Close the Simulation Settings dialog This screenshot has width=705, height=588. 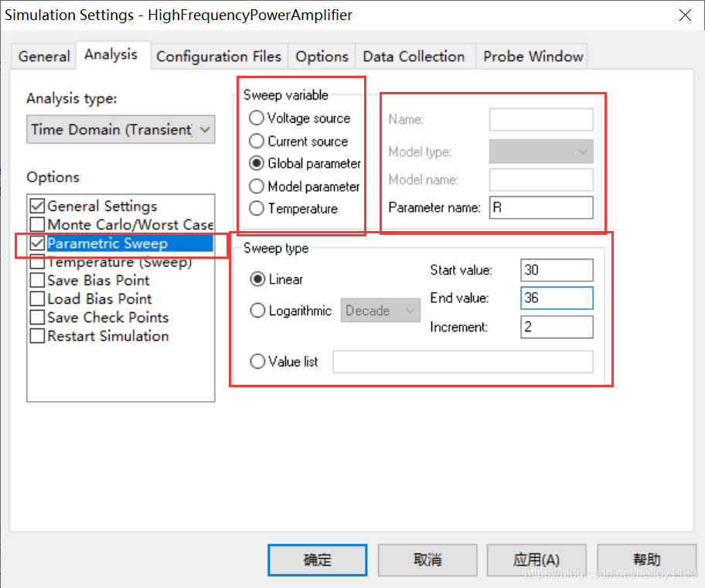point(685,15)
